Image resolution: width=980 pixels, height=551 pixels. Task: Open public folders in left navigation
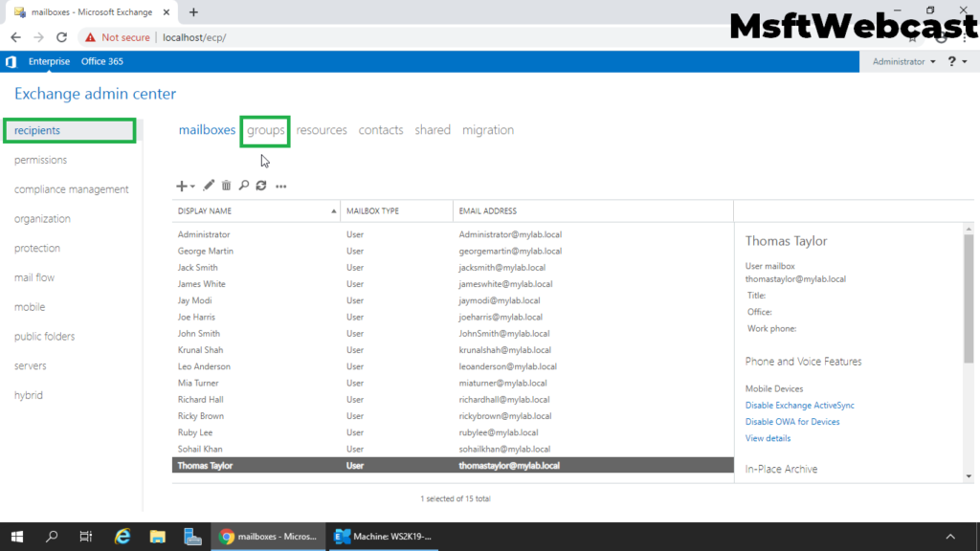44,336
